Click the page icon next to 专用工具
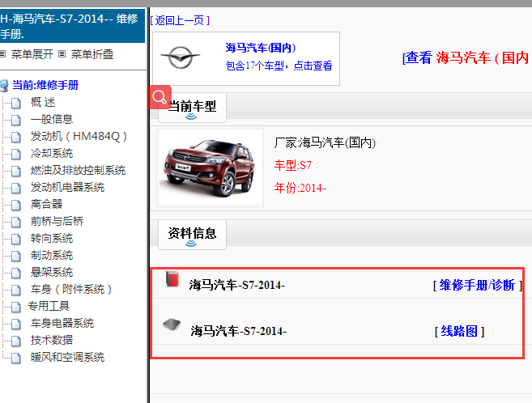 [x=15, y=307]
